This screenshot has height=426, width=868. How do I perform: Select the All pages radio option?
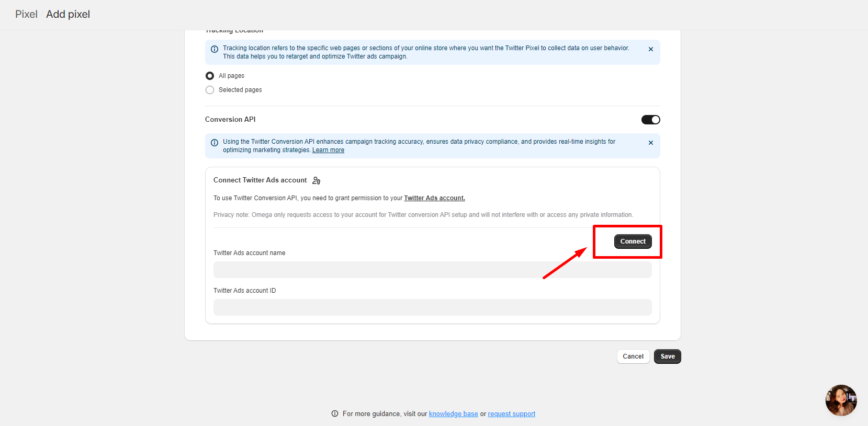click(210, 76)
